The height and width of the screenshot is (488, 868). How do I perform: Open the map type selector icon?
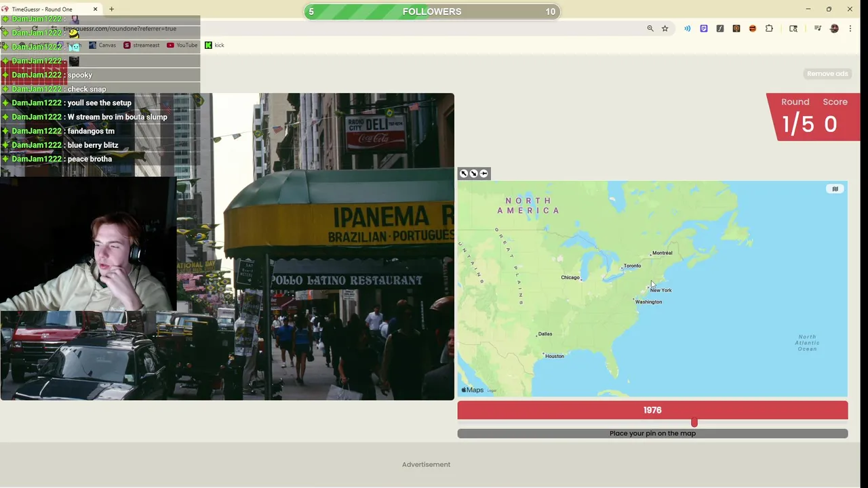pyautogui.click(x=835, y=189)
